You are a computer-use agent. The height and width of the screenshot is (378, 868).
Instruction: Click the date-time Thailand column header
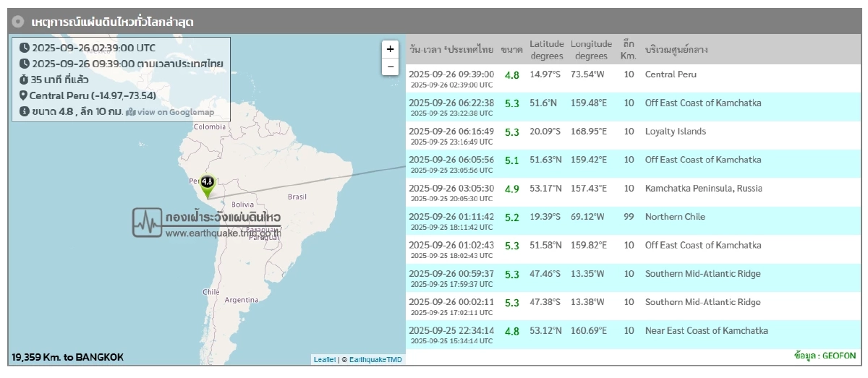coord(451,50)
